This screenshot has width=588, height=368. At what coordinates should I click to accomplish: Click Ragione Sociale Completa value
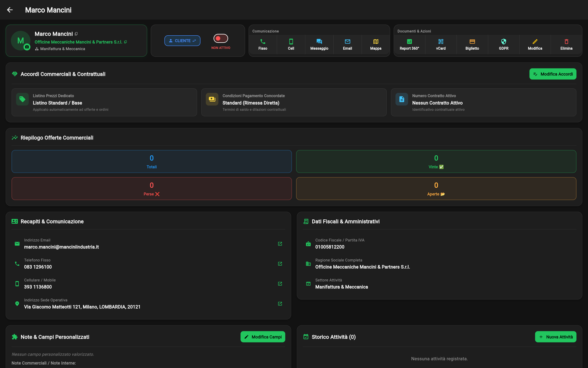[x=362, y=267]
